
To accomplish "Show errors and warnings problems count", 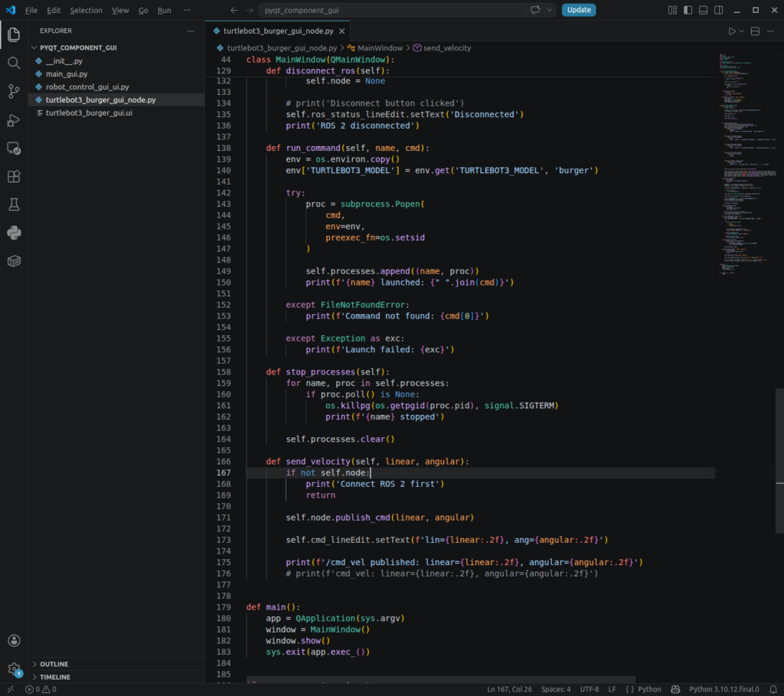I will click(x=41, y=690).
